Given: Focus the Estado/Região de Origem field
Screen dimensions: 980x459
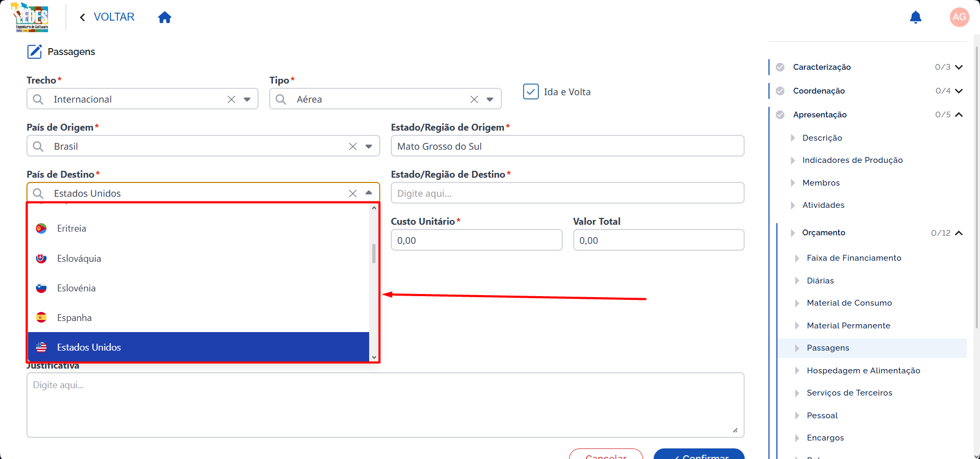Looking at the screenshot, I should (567, 146).
